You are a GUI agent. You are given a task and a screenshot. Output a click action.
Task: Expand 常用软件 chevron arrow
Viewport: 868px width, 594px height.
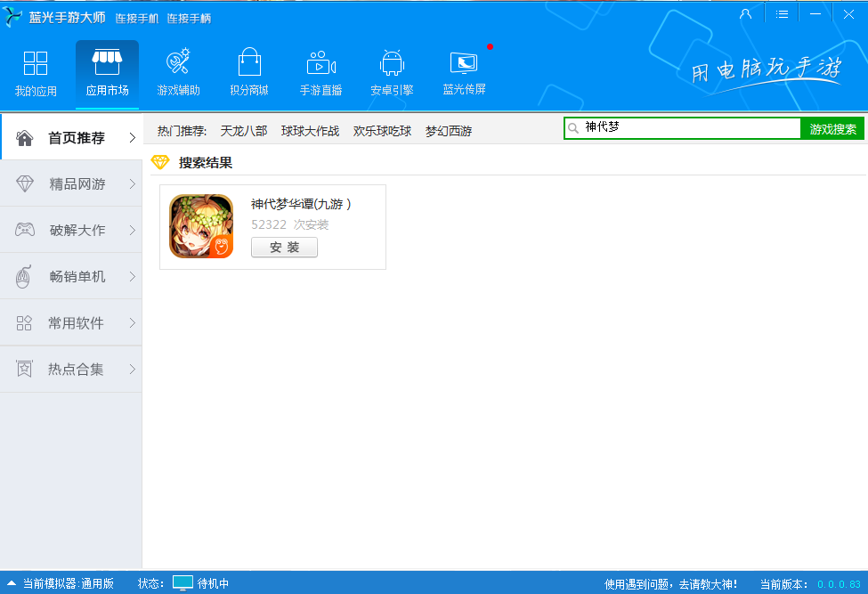click(133, 322)
